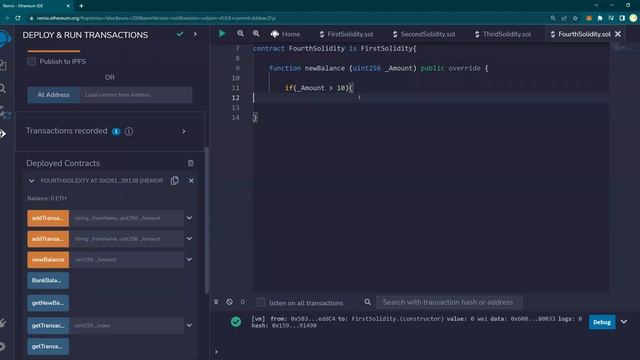640x360 pixels.
Task: Click the left panel scrollbar
Action: click(x=207, y=220)
